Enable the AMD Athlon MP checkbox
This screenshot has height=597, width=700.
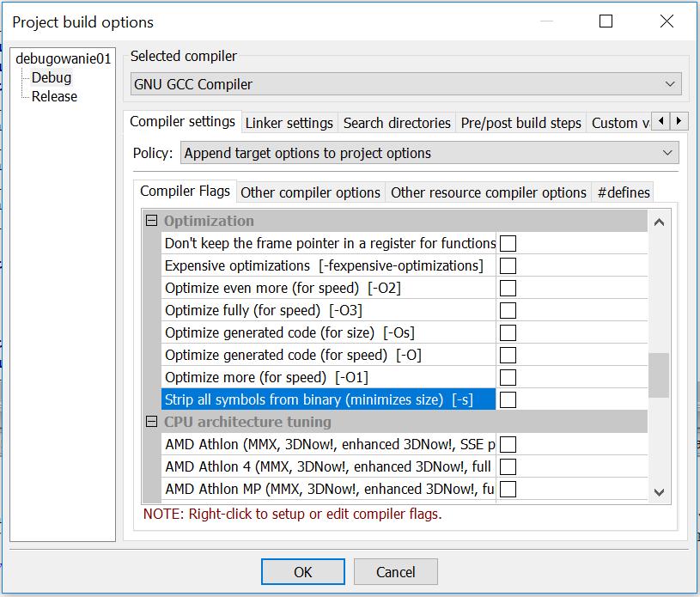pos(508,490)
